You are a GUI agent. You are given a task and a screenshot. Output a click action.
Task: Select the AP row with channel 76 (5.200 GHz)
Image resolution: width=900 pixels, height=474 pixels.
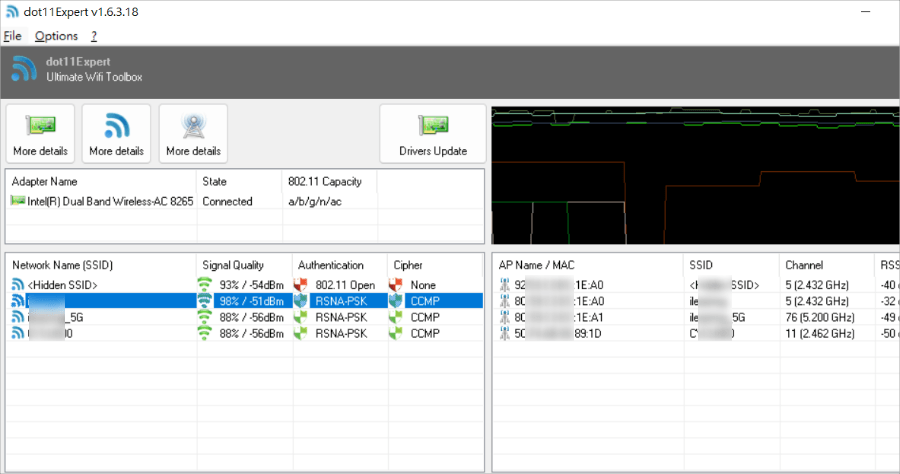(x=696, y=317)
